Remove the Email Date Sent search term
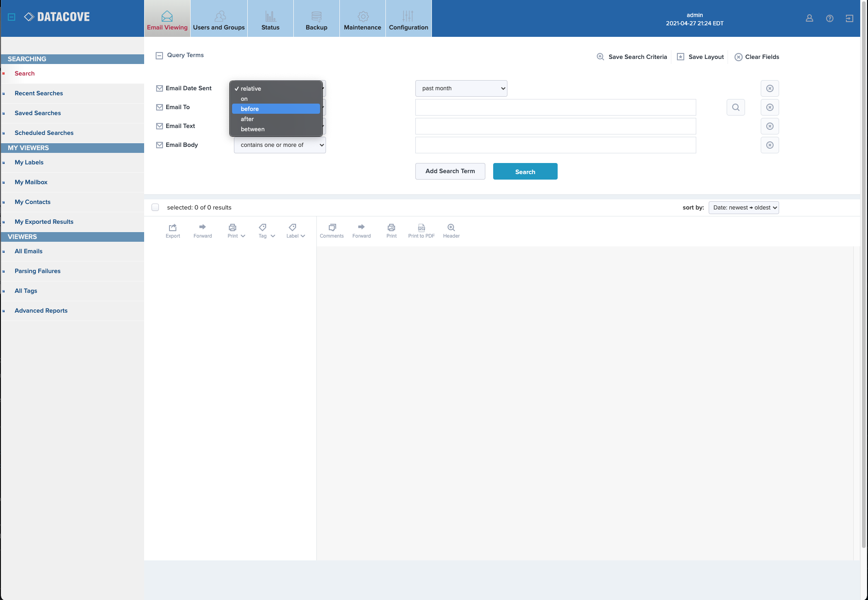Viewport: 868px width, 600px height. coord(769,88)
